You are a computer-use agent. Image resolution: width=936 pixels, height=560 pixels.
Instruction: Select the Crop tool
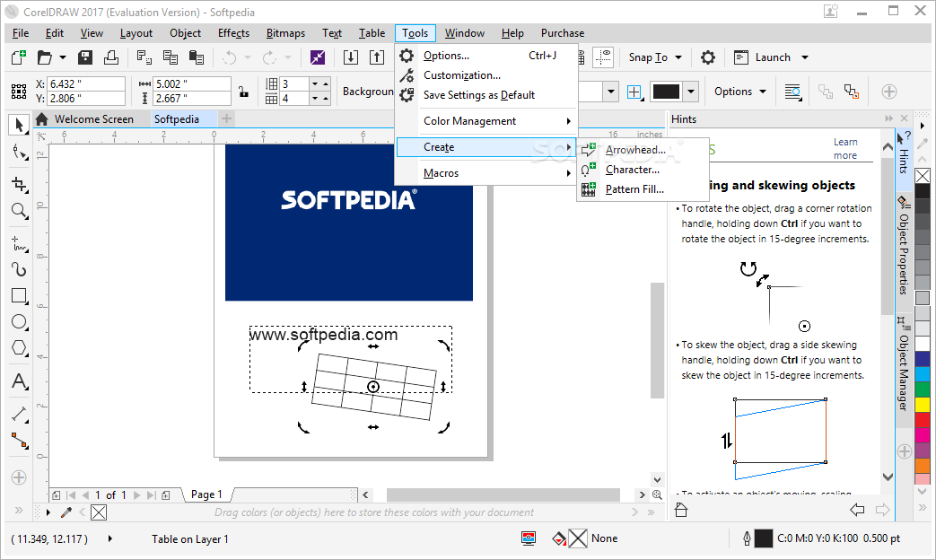19,185
